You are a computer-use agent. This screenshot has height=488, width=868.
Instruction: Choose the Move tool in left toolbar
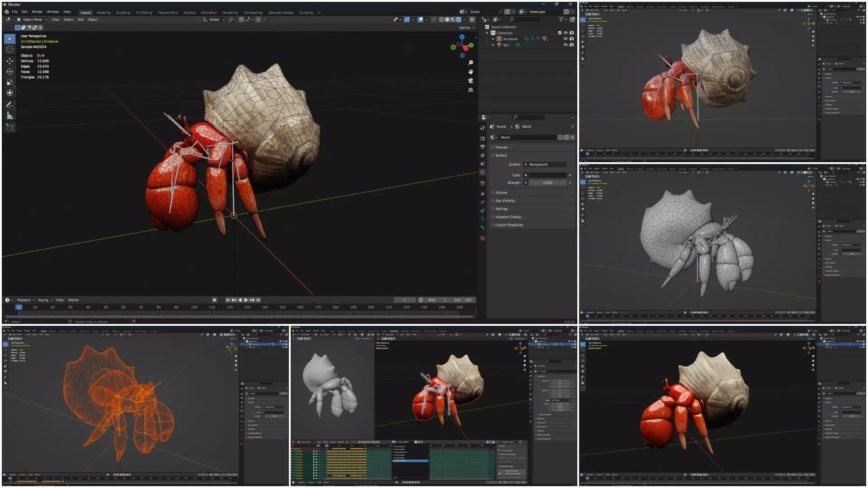point(9,61)
